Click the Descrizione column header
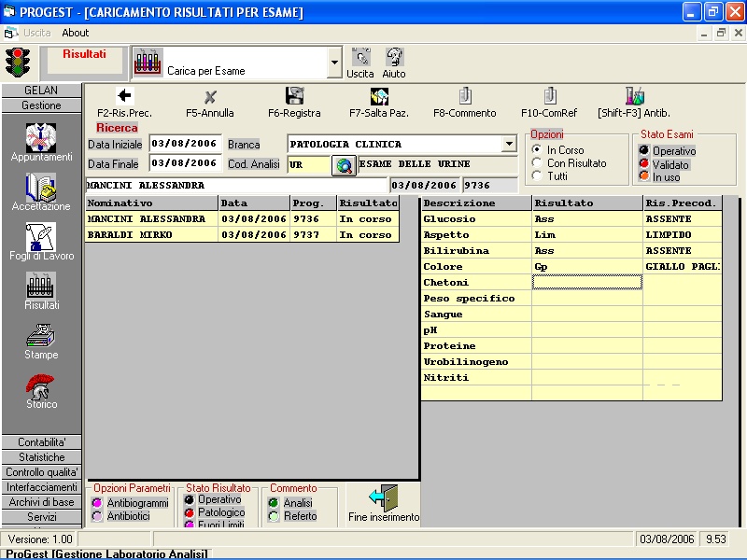This screenshot has height=560, width=747. (x=476, y=203)
